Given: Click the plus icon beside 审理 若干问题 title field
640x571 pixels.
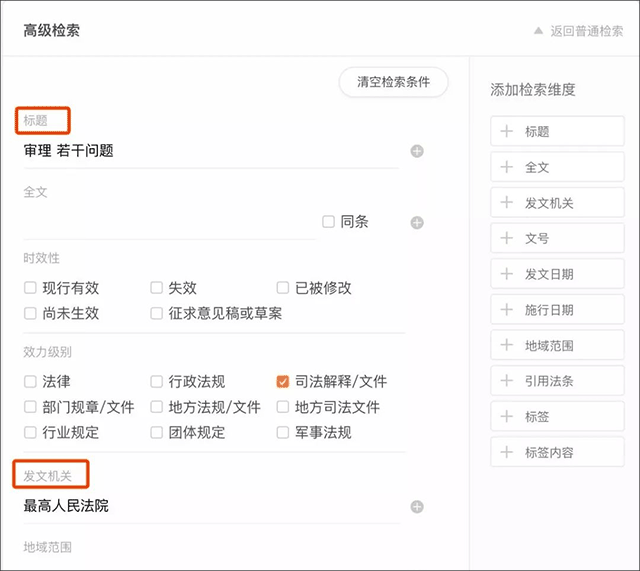Looking at the screenshot, I should tap(417, 151).
